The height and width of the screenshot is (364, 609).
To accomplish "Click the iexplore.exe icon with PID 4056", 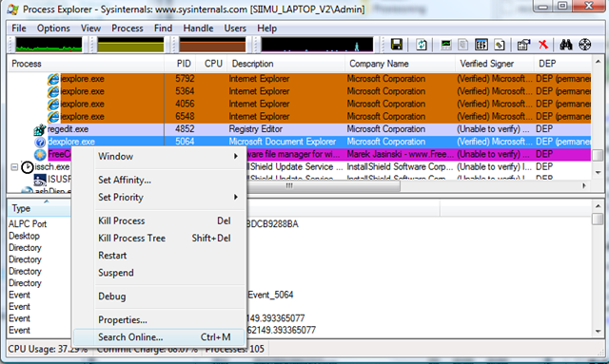I will point(53,104).
